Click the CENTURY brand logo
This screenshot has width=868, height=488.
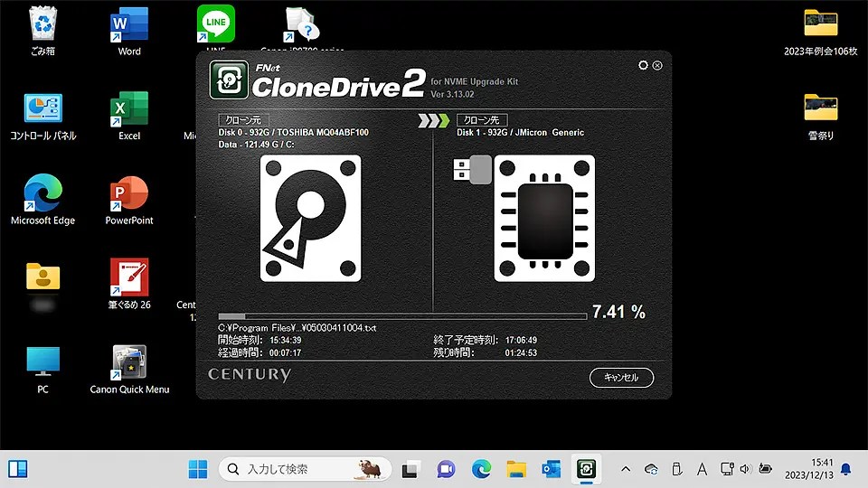pos(250,374)
